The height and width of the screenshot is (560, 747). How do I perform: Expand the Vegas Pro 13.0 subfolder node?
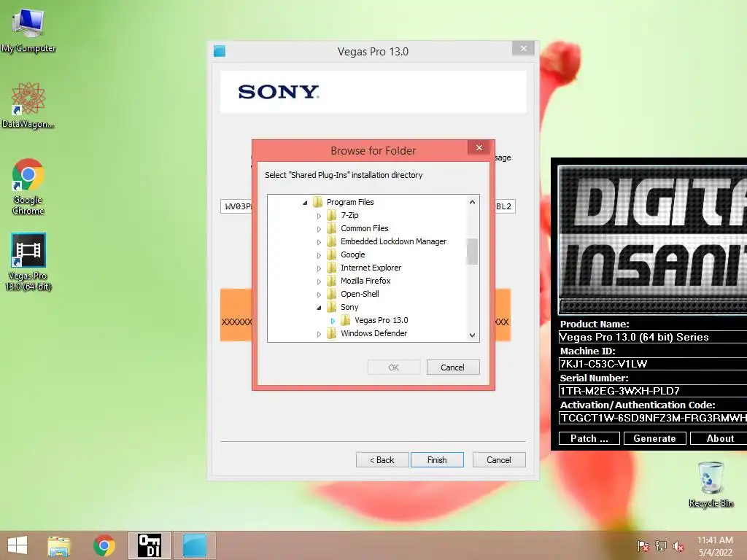pos(333,321)
